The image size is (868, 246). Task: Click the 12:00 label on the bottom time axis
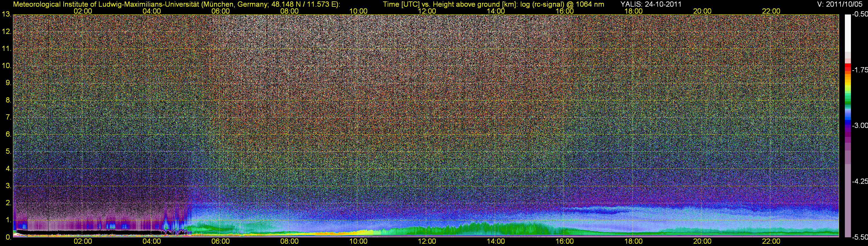click(427, 242)
